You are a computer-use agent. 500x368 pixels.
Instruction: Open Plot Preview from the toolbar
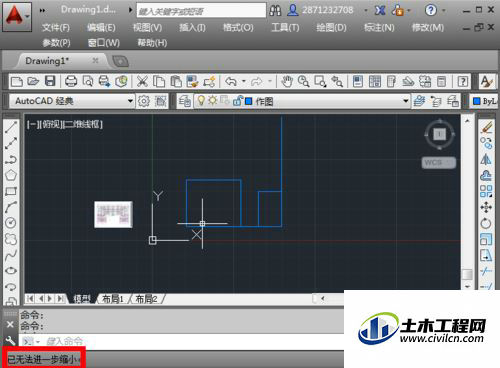pos(88,81)
